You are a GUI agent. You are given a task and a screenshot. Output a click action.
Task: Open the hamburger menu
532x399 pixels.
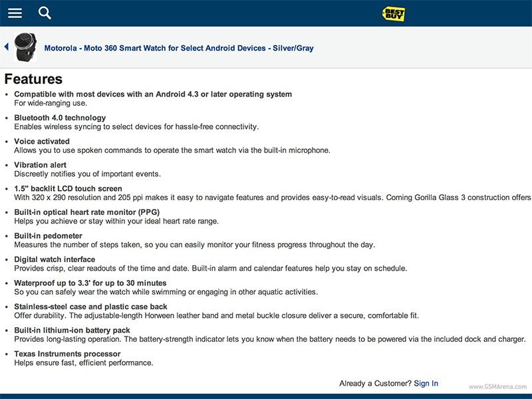click(15, 13)
